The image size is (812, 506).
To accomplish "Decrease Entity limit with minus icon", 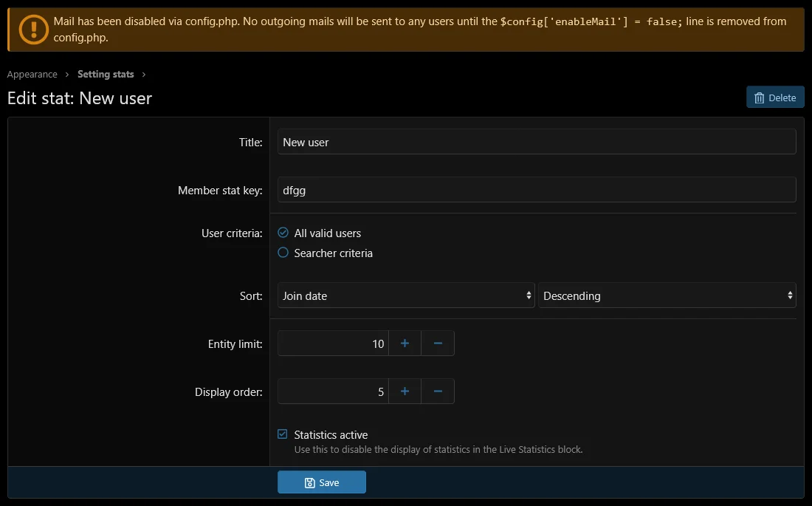I will click(x=438, y=343).
